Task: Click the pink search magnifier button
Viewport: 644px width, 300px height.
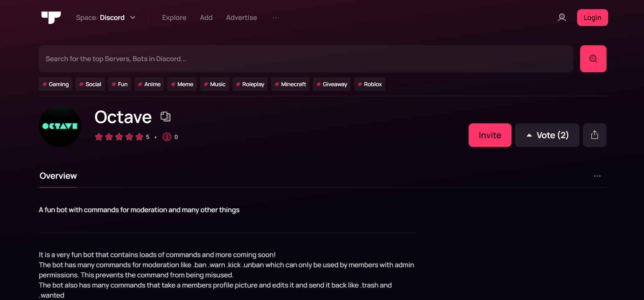Action: (x=593, y=59)
